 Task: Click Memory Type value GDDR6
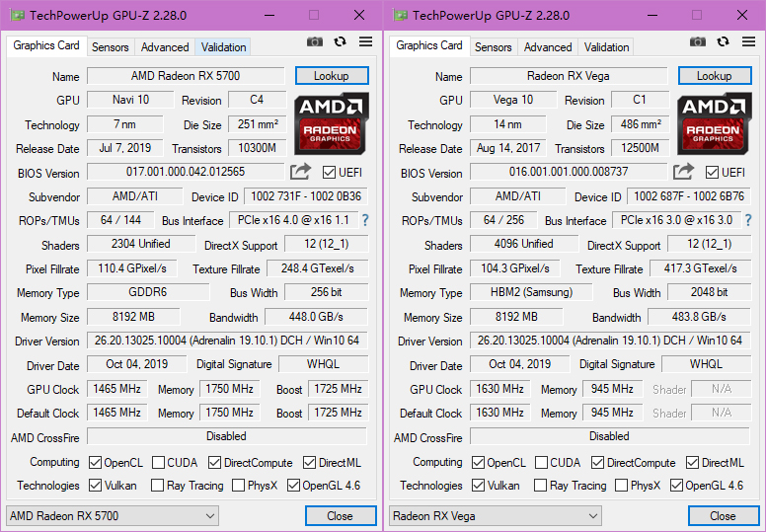click(148, 292)
